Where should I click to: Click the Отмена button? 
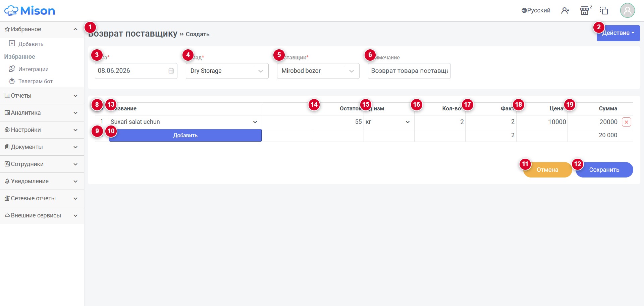[547, 170]
